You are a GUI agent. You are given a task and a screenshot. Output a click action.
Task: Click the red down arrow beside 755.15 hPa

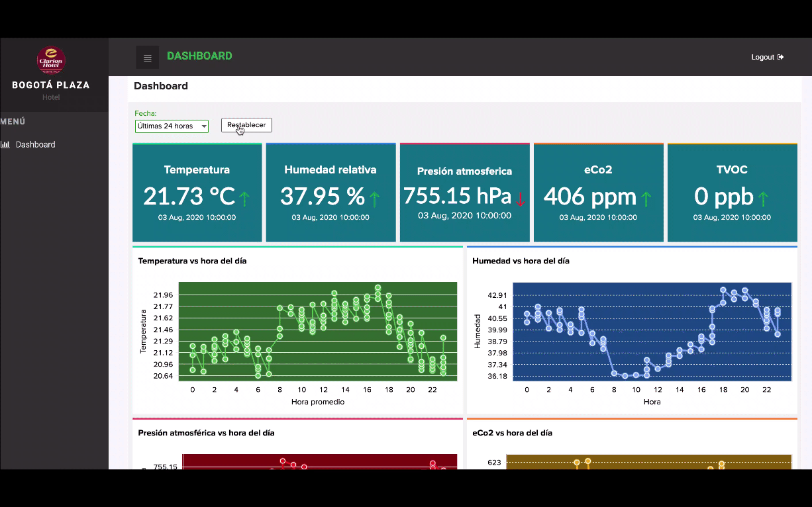pyautogui.click(x=520, y=199)
